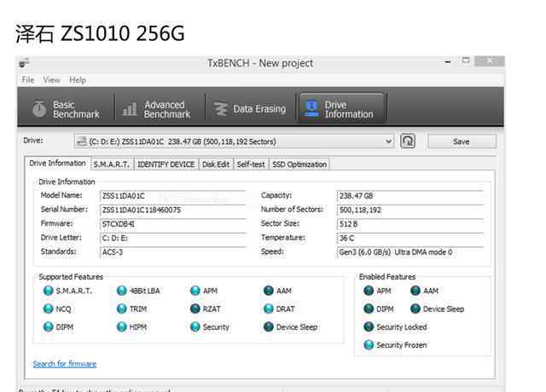Click the Number of Sectors field

click(410, 210)
